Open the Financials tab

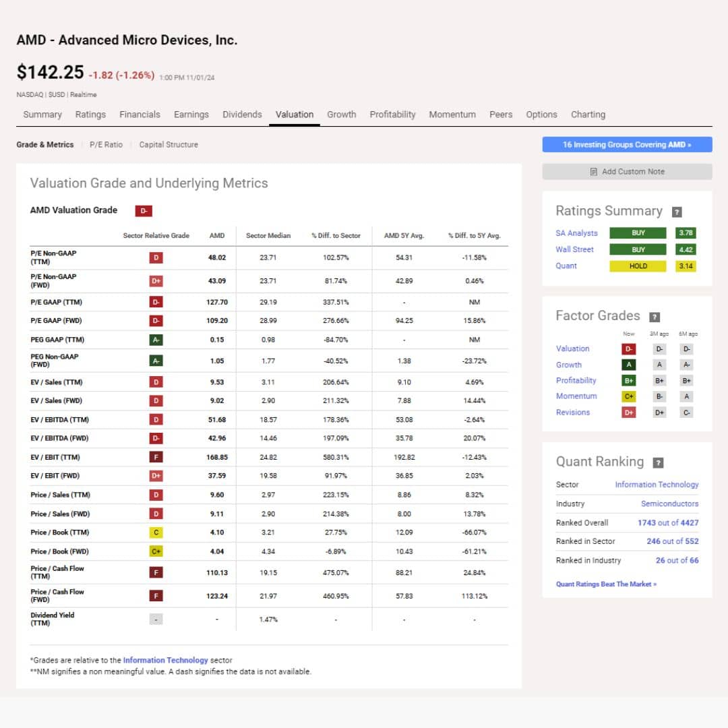(x=140, y=115)
